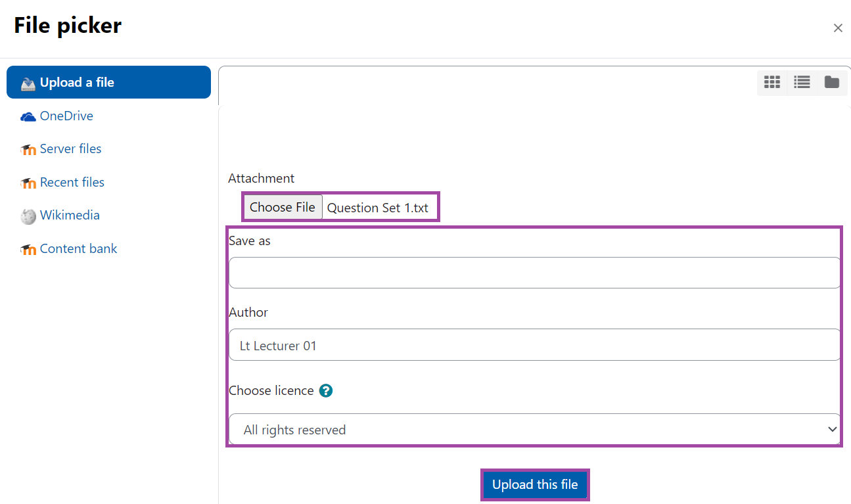Screen dimensions: 851x504
Task: Switch to list details view
Action: click(802, 82)
